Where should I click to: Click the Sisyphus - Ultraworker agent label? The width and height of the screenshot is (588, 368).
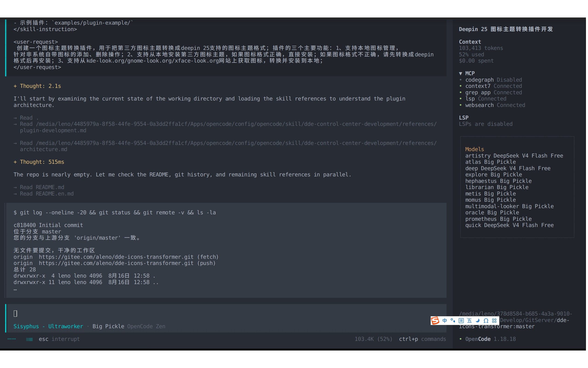pos(48,327)
